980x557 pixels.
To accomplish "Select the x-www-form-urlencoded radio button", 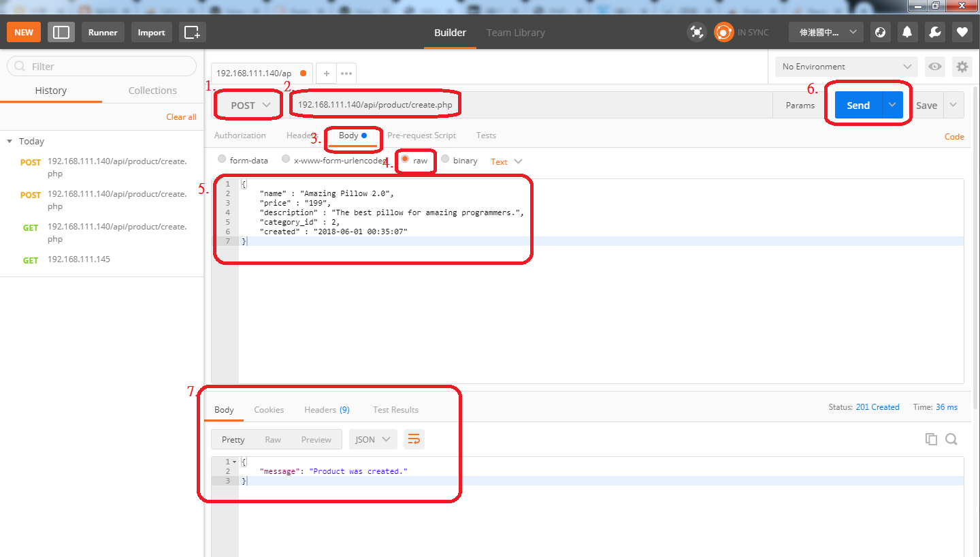I will point(286,159).
